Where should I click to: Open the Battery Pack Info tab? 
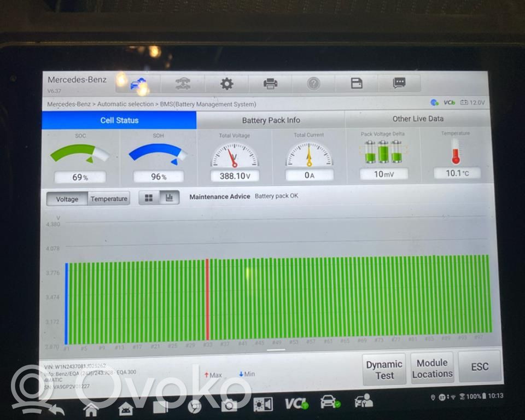point(271,120)
